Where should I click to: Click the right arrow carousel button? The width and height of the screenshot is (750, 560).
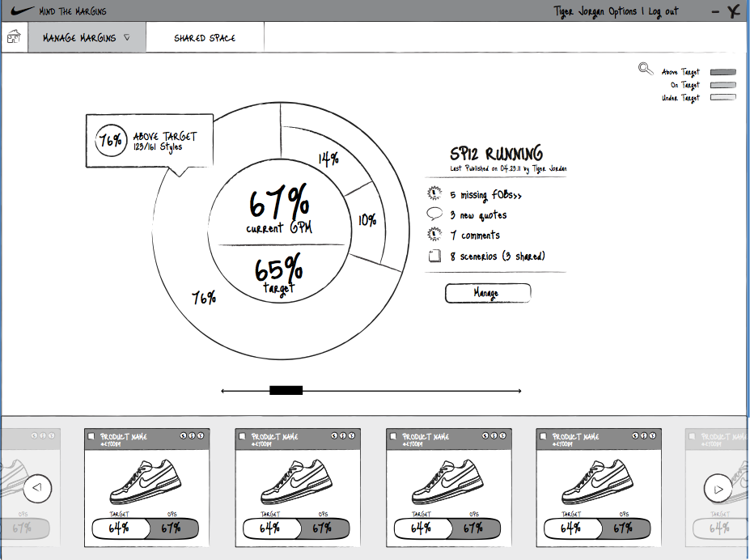pyautogui.click(x=718, y=488)
